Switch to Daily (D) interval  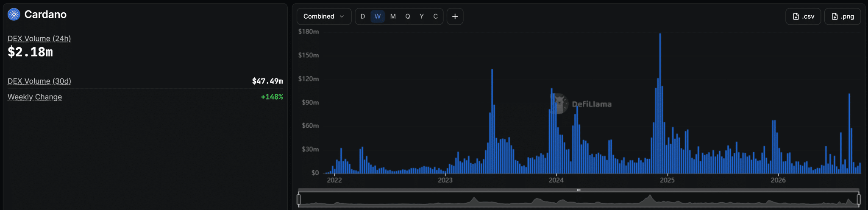click(363, 17)
